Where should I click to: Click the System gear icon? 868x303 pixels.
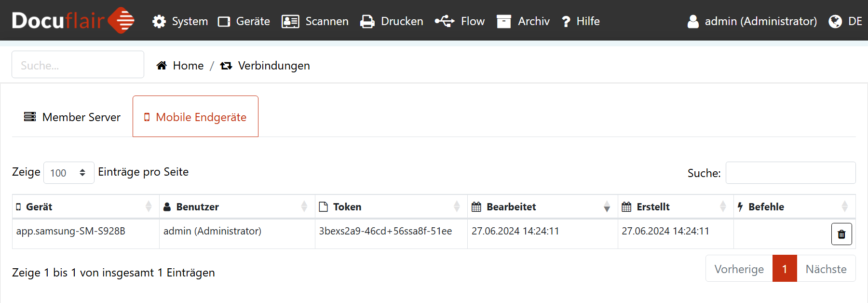click(159, 21)
